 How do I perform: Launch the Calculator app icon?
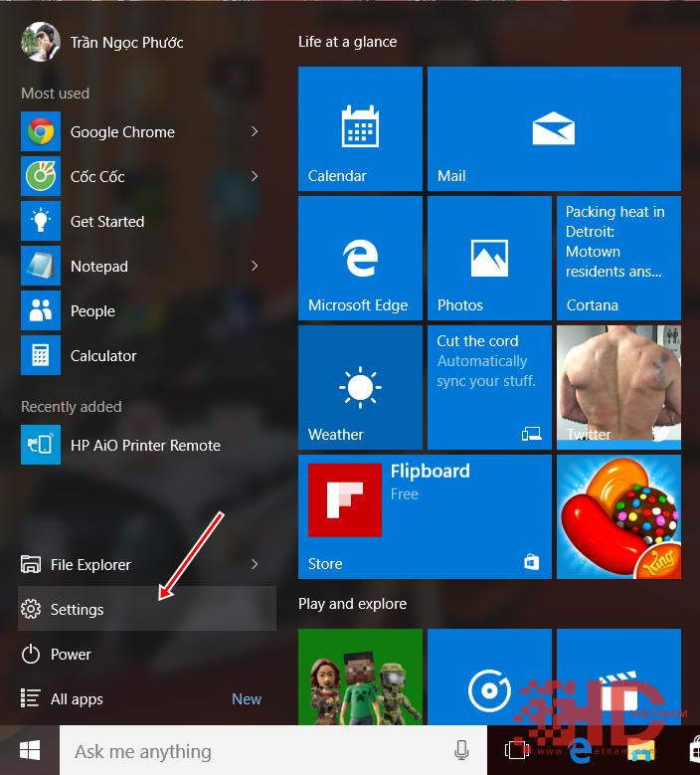41,355
